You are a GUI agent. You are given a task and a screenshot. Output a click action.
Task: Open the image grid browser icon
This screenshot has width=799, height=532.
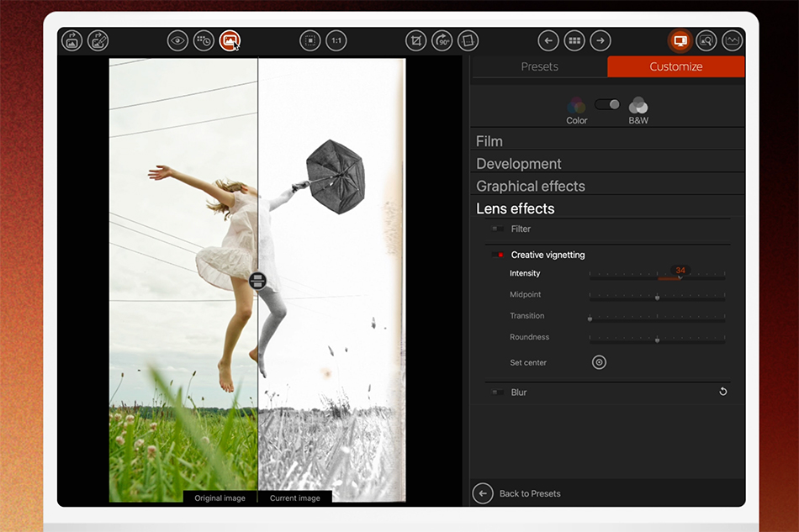(574, 40)
